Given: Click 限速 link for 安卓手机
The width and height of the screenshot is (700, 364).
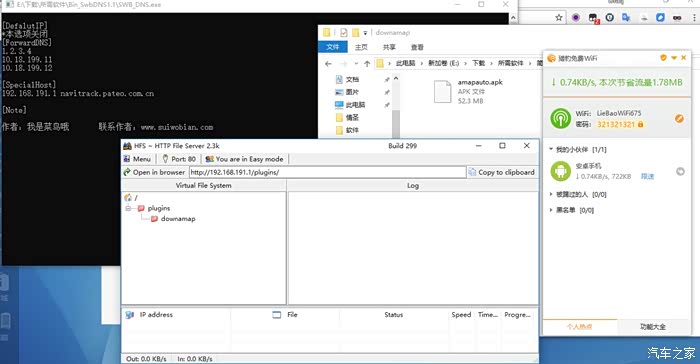Looking at the screenshot, I should [x=647, y=176].
